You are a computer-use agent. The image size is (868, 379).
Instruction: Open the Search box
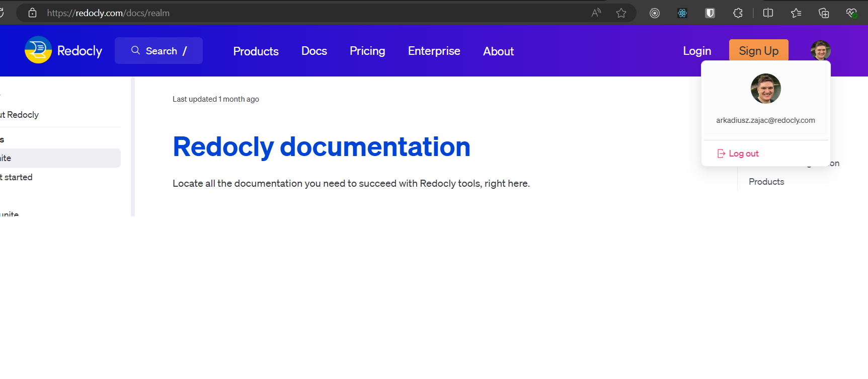point(159,50)
